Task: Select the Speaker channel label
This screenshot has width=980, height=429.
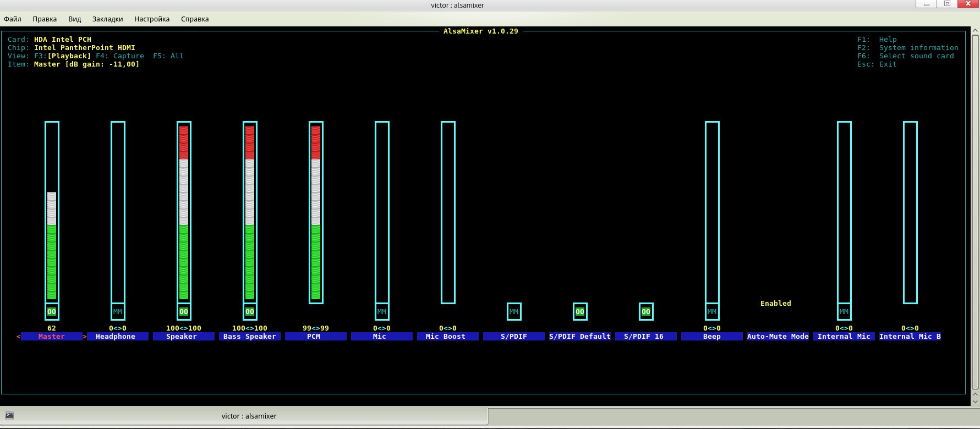Action: tap(184, 337)
